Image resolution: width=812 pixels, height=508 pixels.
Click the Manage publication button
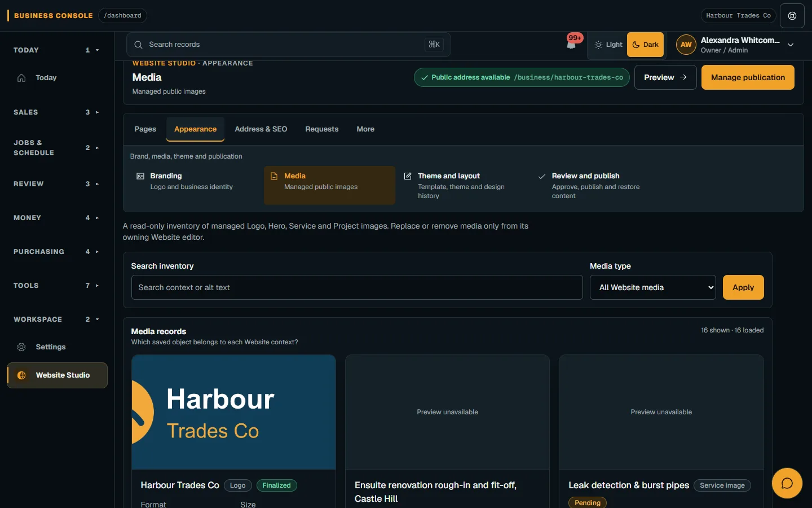click(748, 77)
